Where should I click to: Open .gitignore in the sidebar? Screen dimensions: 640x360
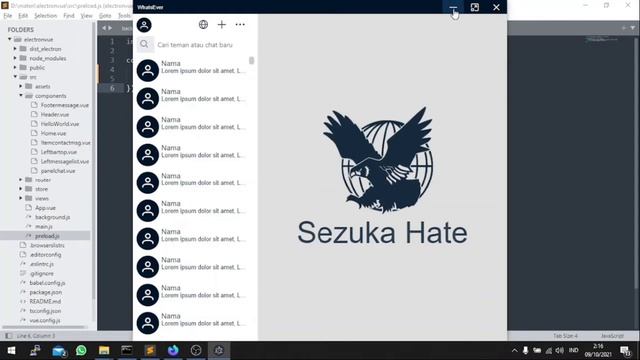coord(41,273)
